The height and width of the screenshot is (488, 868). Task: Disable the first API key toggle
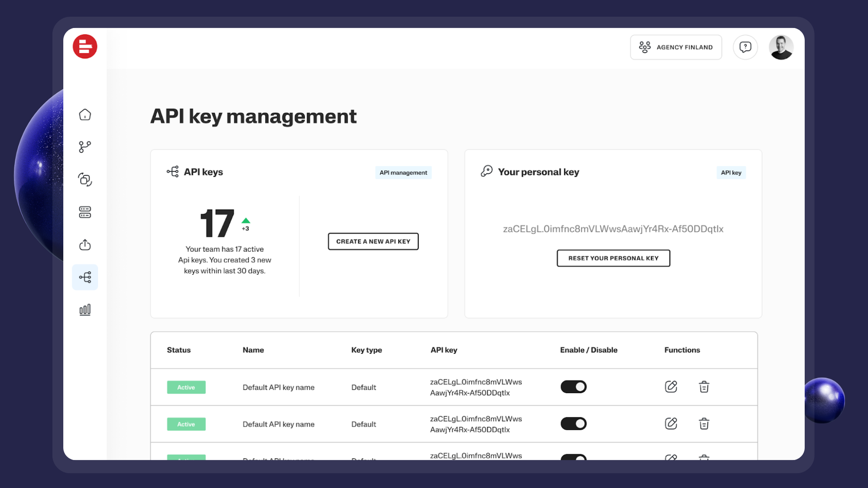(x=573, y=387)
